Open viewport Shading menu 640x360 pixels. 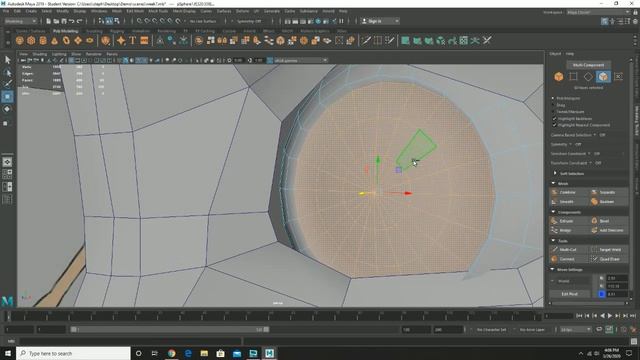(40, 54)
